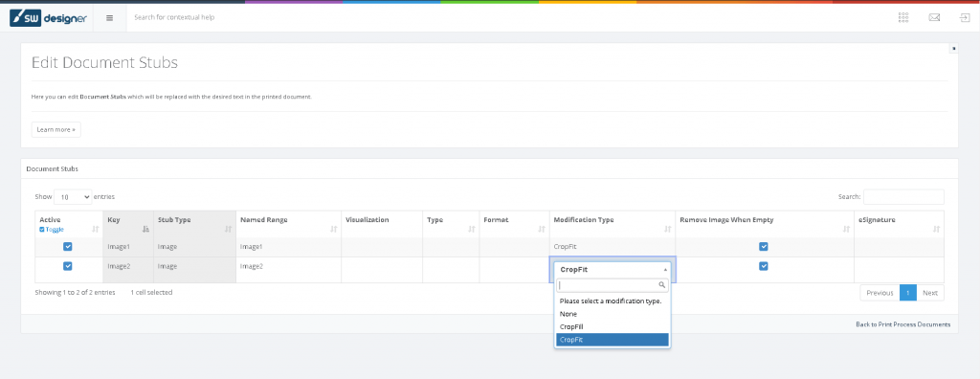Click the logout icon

point(965,17)
